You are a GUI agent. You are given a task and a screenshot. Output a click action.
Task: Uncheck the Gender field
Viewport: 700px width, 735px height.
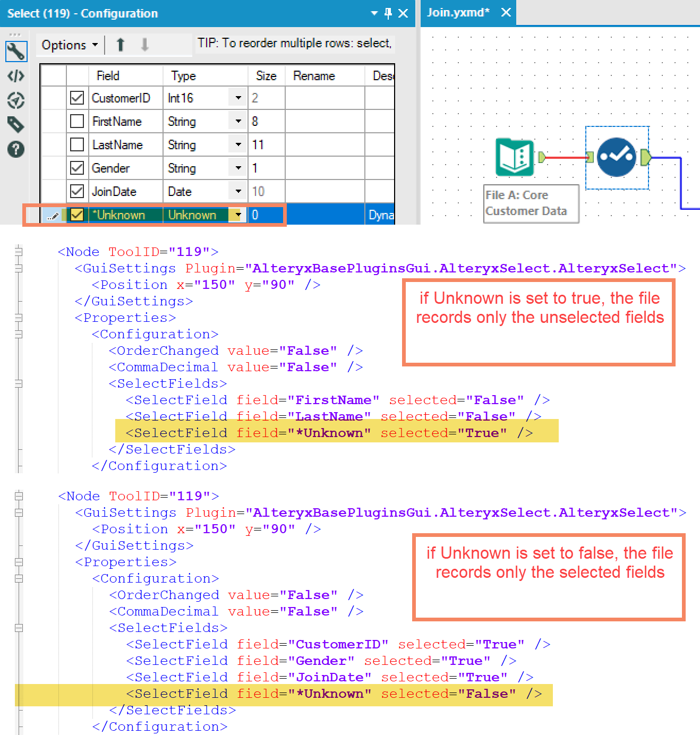click(x=77, y=167)
